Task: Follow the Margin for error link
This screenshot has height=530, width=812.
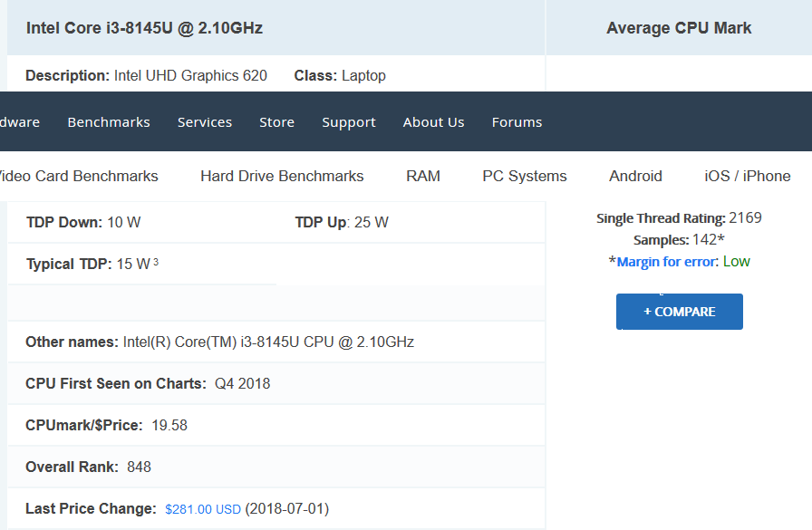Action: (667, 262)
